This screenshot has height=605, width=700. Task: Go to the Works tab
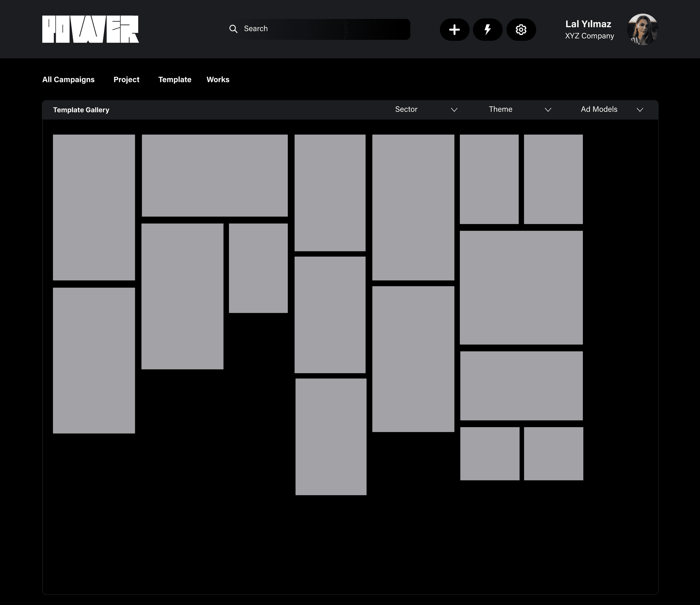(x=218, y=79)
